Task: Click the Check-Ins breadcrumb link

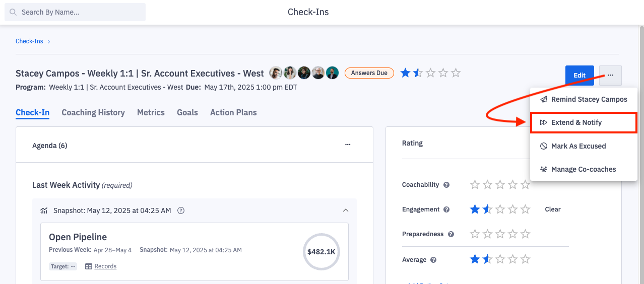Action: click(29, 41)
